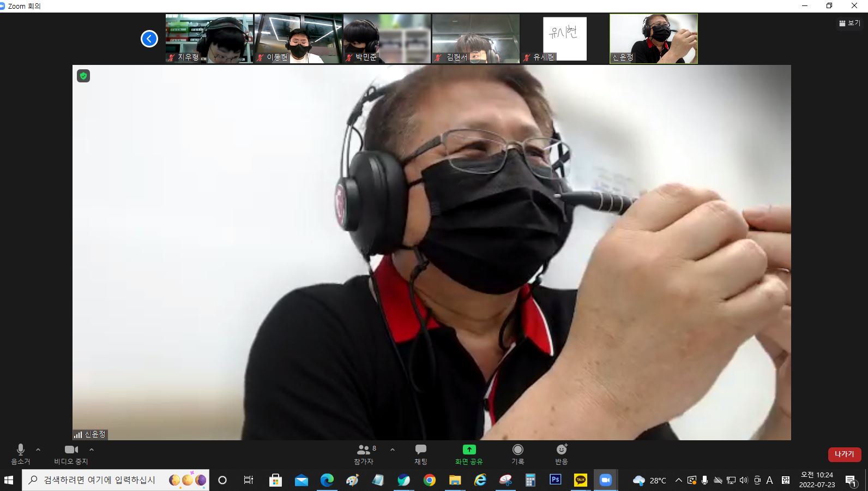
Task: Open the 반응 reactions menu
Action: coord(561,453)
